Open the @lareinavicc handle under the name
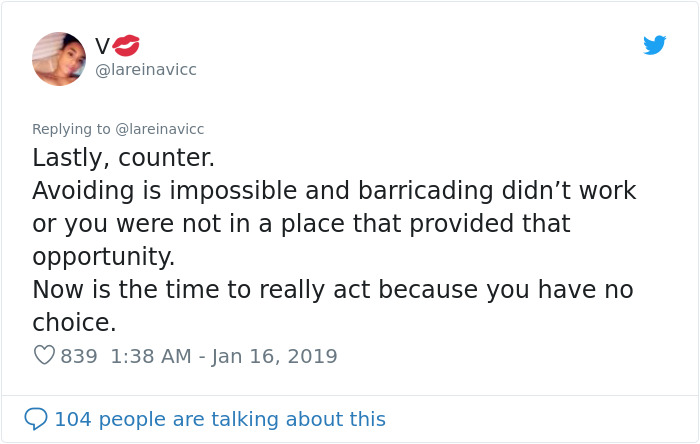This screenshot has height=444, width=700. point(145,70)
